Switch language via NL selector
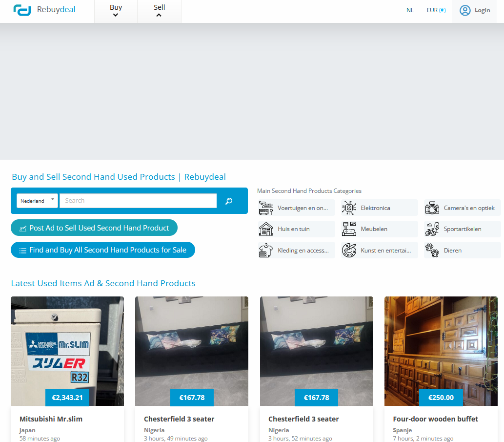 pyautogui.click(x=410, y=10)
